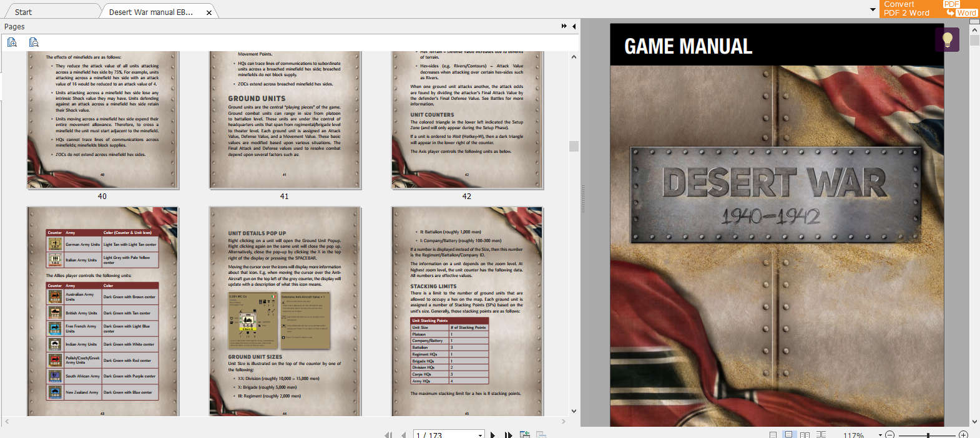Switch to single page view
The height and width of the screenshot is (438, 980).
pos(773,435)
